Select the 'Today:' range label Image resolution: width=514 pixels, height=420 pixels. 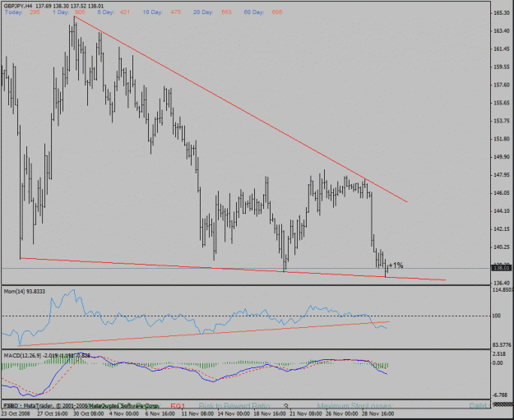[14, 12]
